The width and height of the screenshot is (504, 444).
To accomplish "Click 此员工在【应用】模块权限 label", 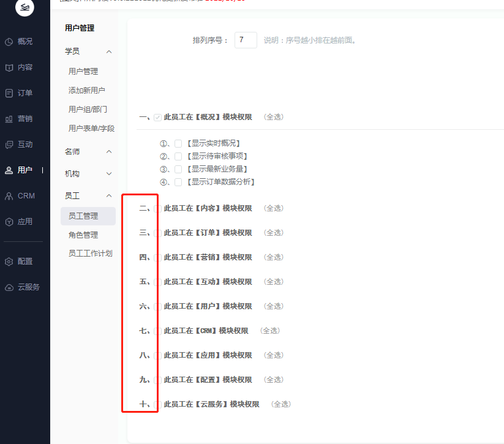I will tap(208, 355).
